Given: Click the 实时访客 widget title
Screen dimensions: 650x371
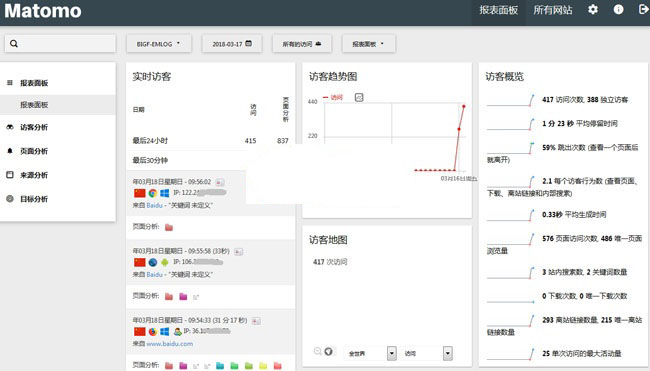Looking at the screenshot, I should [152, 77].
